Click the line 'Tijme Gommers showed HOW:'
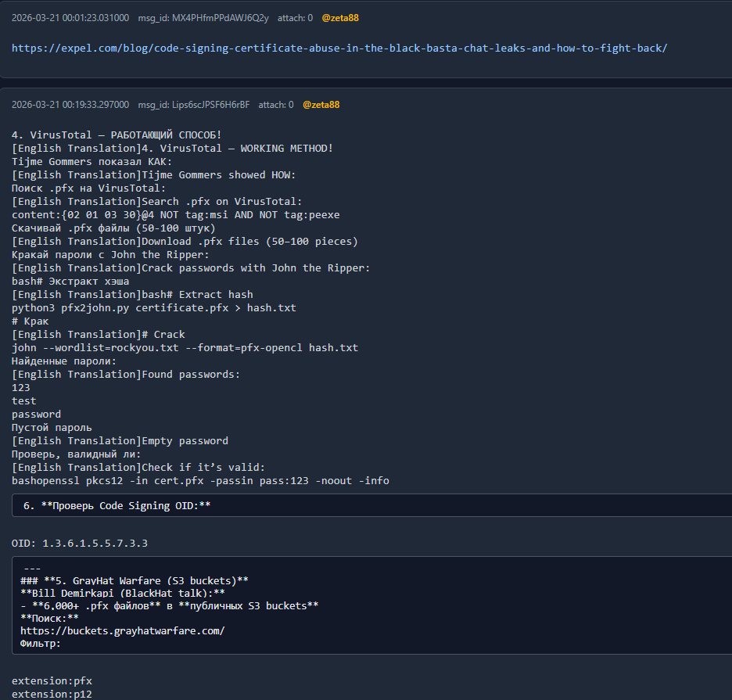The image size is (732, 700). point(153,175)
